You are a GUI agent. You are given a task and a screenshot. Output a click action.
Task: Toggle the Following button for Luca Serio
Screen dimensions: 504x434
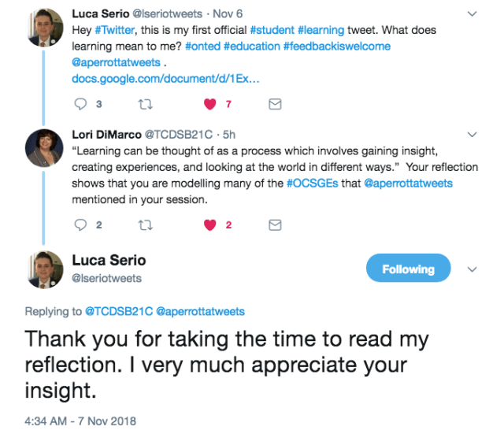(408, 269)
